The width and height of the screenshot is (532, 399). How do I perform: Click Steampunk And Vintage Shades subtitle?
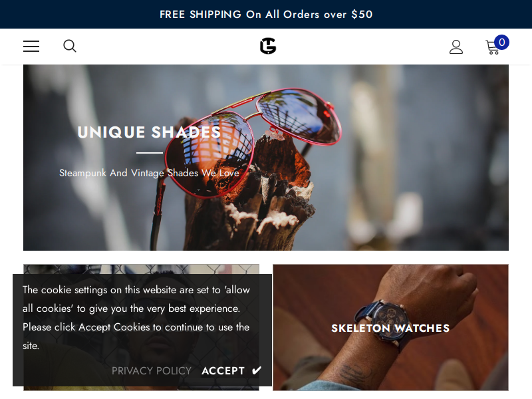149,173
